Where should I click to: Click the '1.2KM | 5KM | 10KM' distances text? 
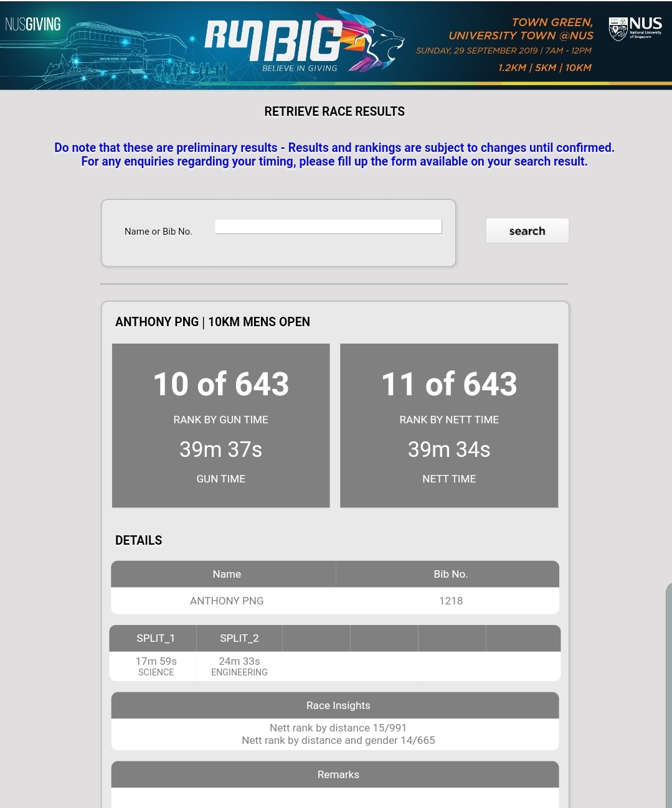545,67
